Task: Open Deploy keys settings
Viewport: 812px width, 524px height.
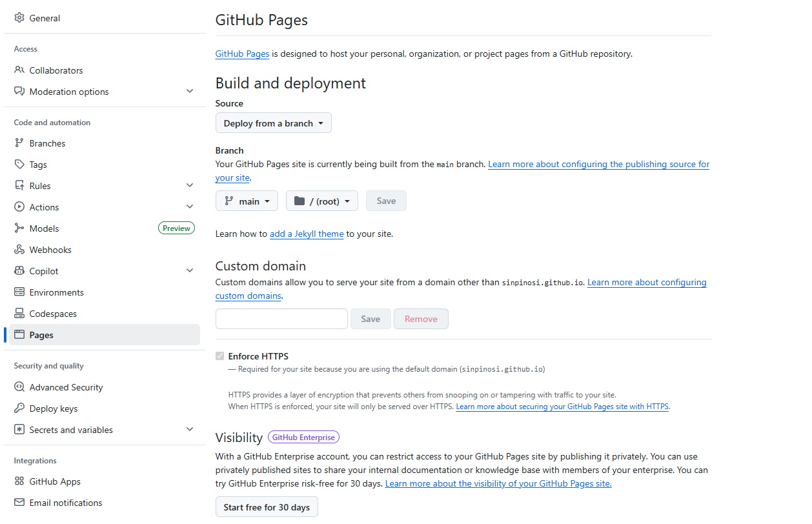Action: (x=105, y=408)
